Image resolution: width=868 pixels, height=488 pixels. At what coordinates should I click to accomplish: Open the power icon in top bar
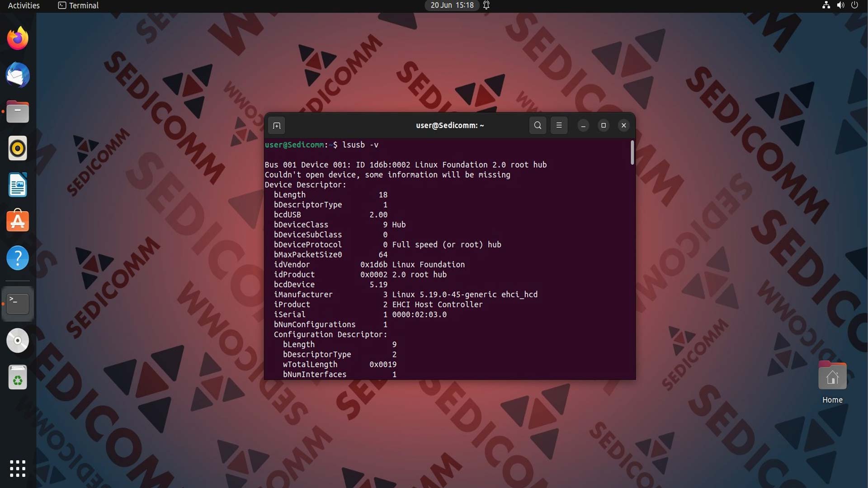[854, 5]
